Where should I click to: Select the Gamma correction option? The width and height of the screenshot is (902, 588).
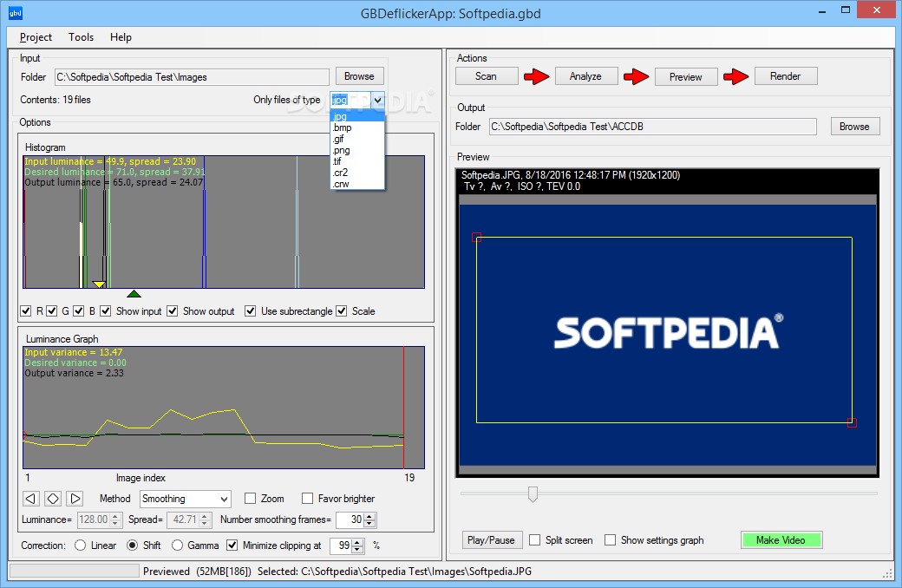pyautogui.click(x=177, y=546)
